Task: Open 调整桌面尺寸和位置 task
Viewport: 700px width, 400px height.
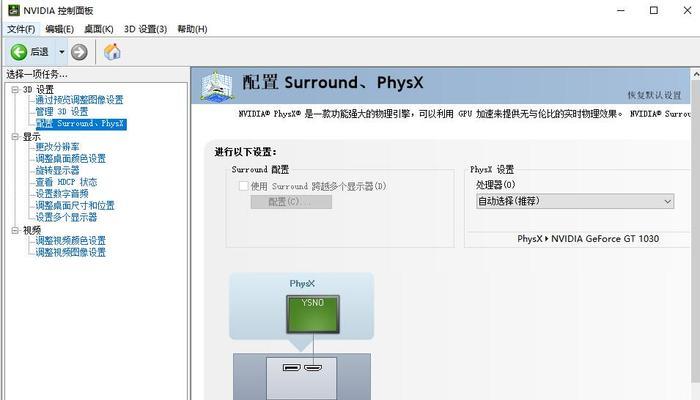Action: [75, 205]
